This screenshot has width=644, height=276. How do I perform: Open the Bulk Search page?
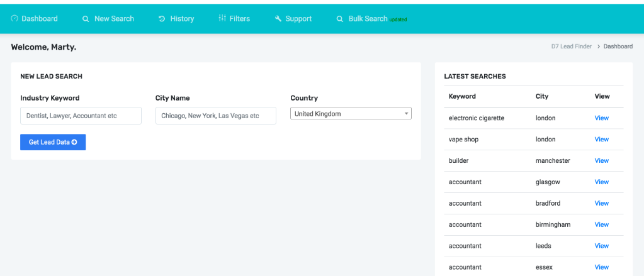coord(368,19)
